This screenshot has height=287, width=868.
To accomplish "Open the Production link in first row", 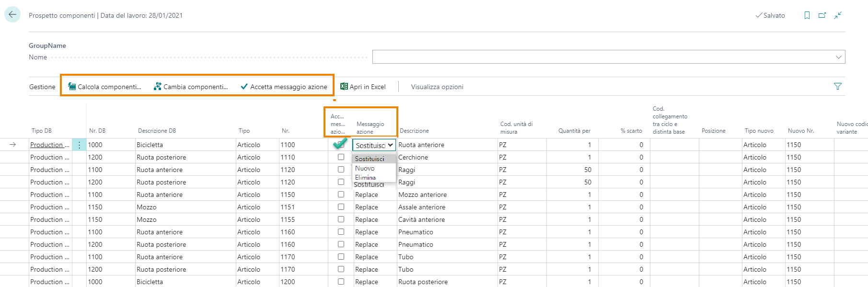I will coord(47,145).
